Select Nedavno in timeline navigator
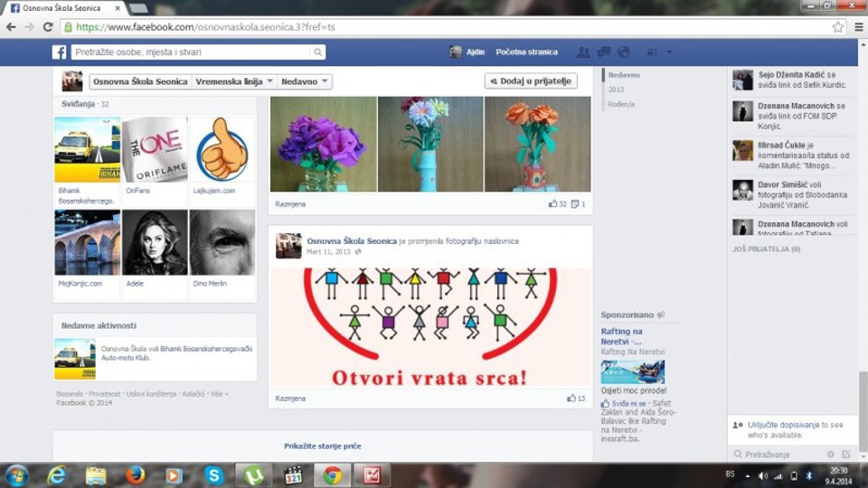 624,75
